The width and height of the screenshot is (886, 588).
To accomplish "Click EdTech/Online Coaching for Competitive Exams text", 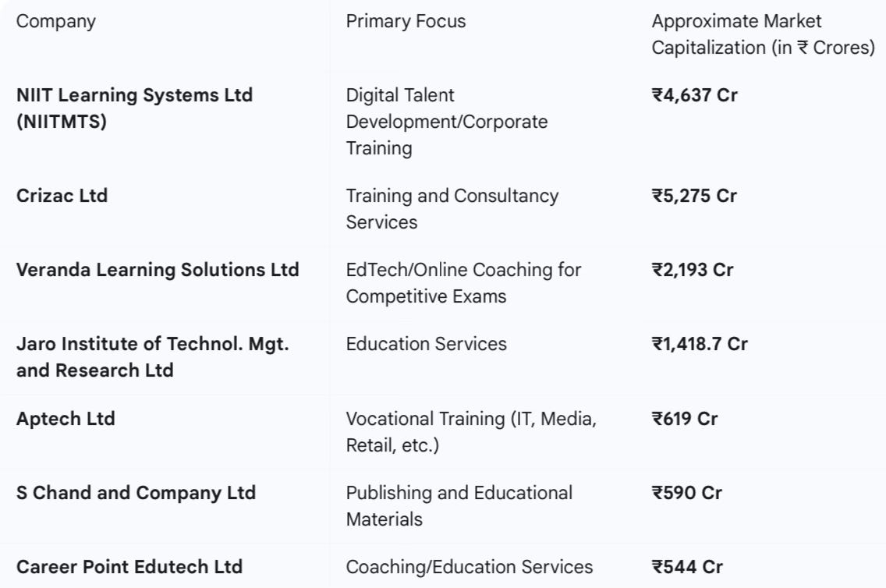I will coord(463,283).
